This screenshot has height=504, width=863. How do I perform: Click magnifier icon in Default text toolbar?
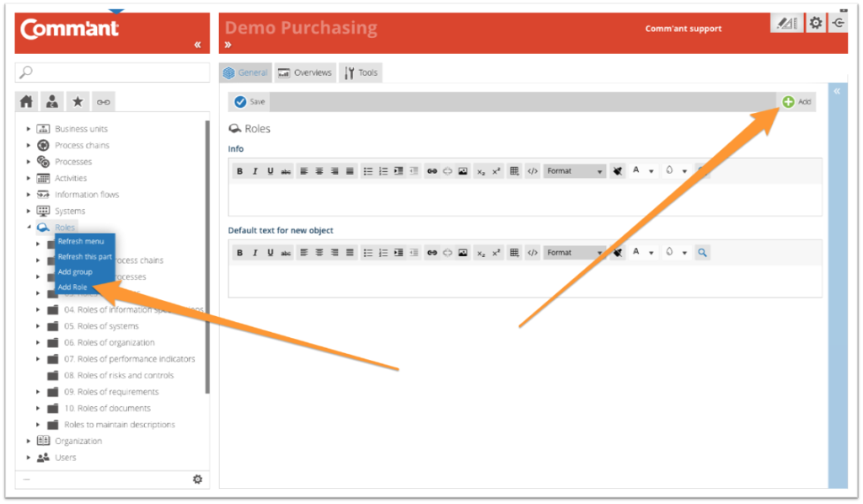703,253
